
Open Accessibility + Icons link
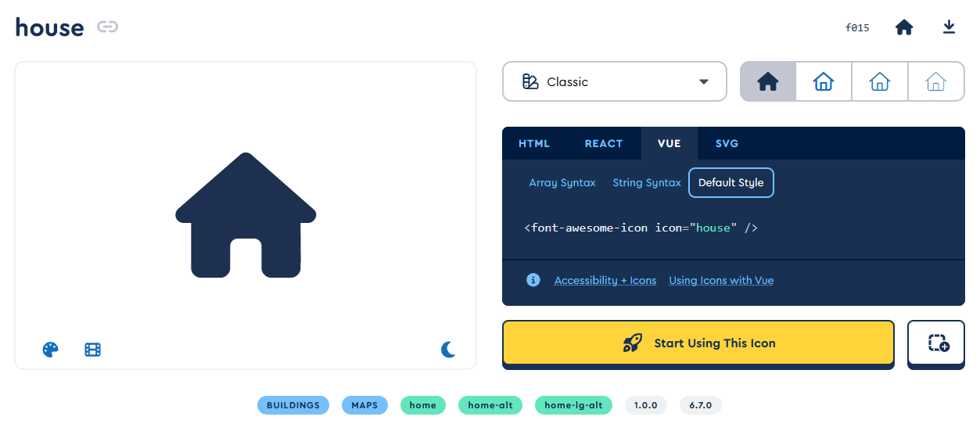pyautogui.click(x=605, y=280)
